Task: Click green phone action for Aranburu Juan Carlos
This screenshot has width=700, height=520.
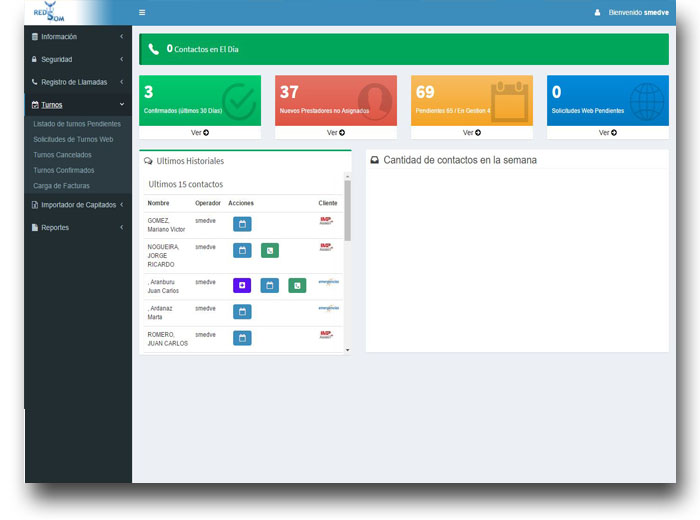Action: (x=297, y=285)
